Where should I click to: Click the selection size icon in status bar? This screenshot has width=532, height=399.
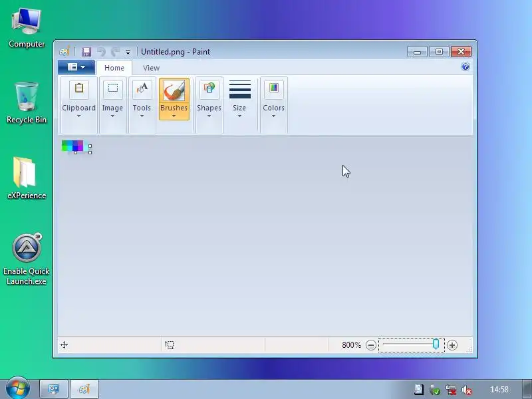tap(170, 345)
